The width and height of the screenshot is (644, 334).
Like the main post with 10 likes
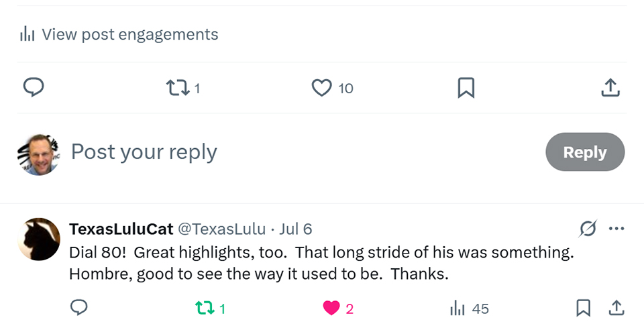(x=322, y=88)
